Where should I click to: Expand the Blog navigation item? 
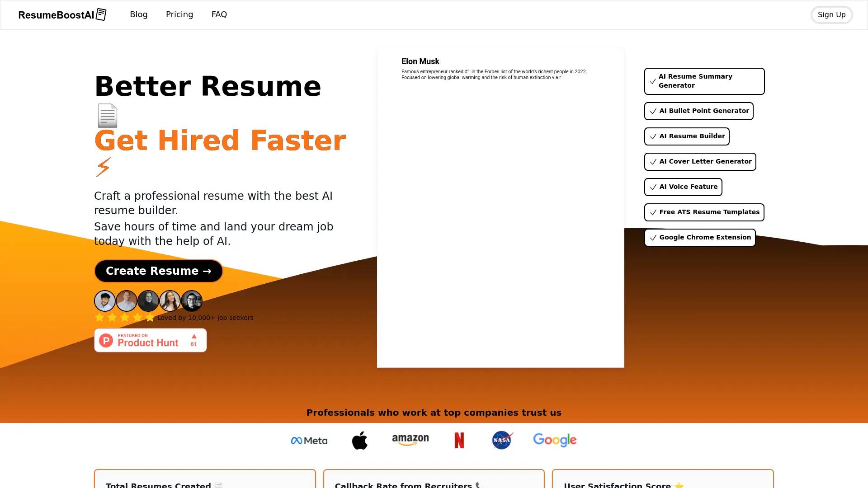[x=138, y=14]
